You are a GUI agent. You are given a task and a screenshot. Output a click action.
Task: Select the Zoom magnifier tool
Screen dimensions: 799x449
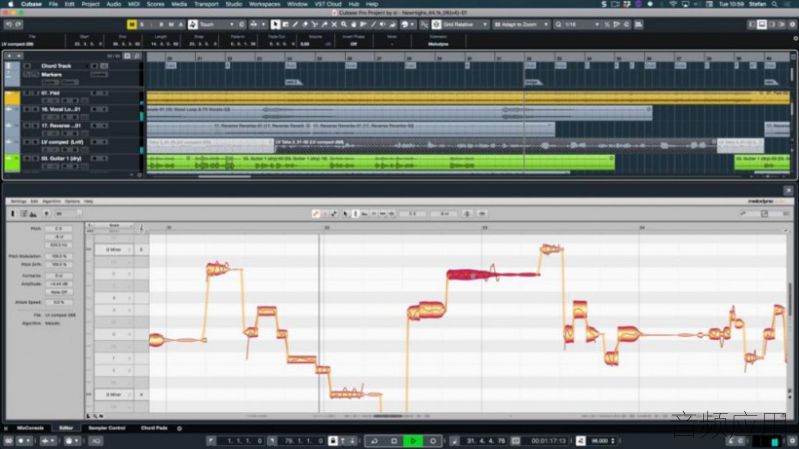point(344,24)
